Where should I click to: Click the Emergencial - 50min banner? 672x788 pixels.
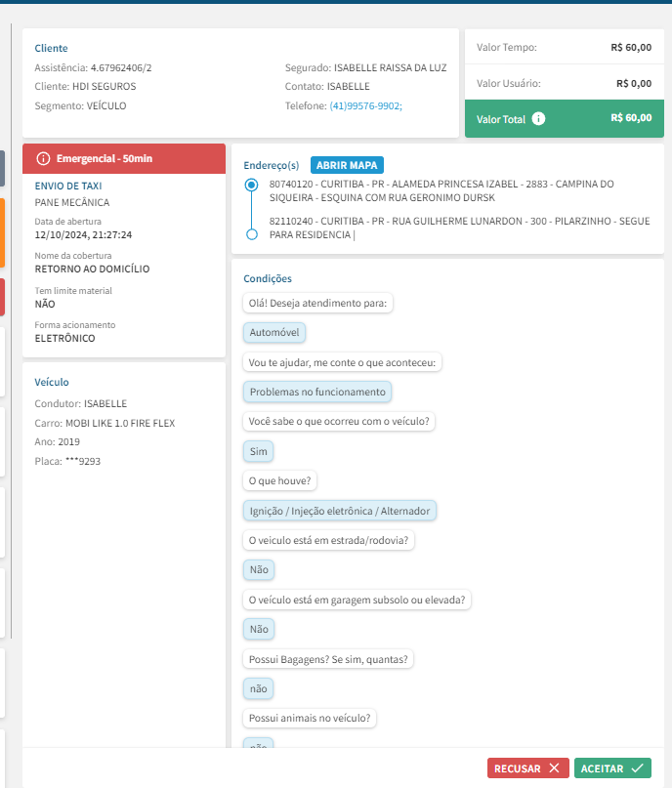124,158
